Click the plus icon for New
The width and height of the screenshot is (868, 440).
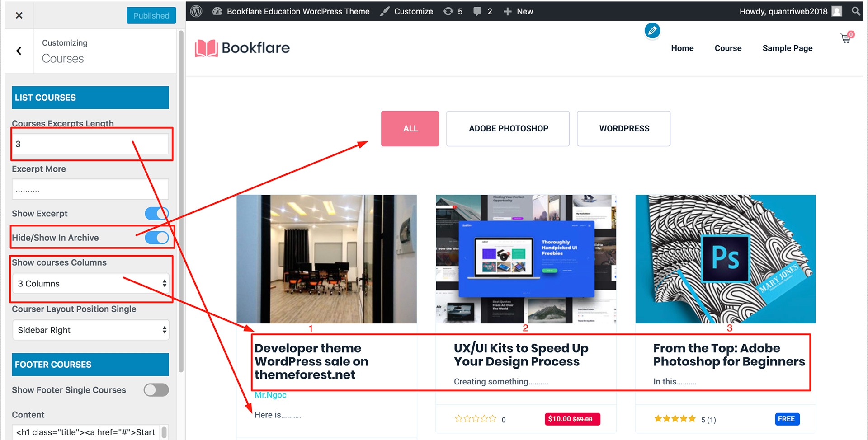pyautogui.click(x=507, y=11)
